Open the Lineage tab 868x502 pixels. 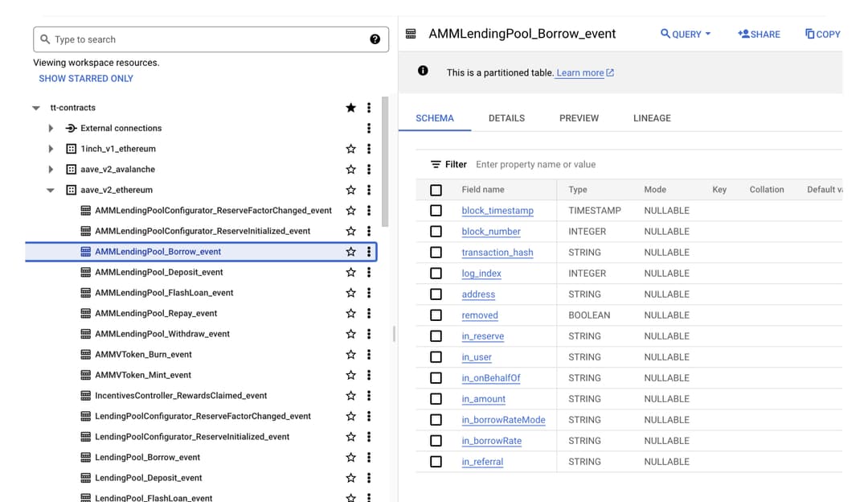(x=652, y=118)
